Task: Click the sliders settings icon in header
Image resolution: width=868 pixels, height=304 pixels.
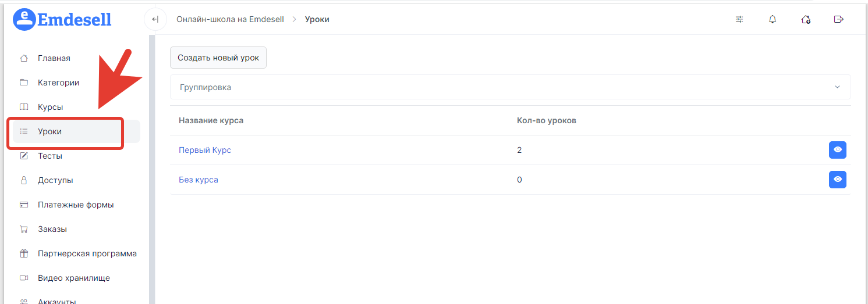Action: coord(739,19)
